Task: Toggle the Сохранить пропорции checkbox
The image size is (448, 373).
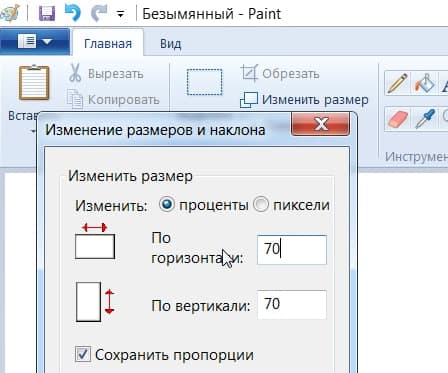Action: 83,354
